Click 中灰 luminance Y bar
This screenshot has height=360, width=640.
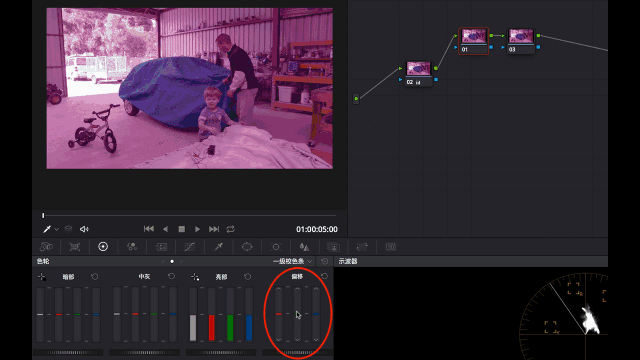(x=117, y=314)
